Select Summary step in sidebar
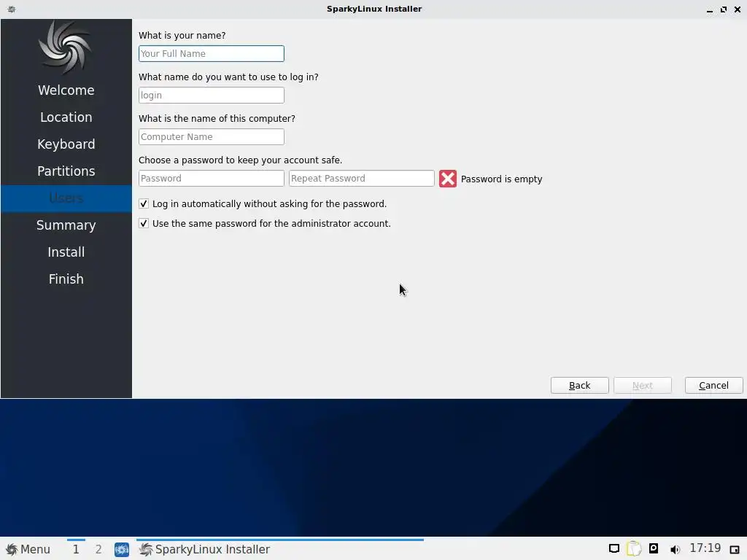This screenshot has height=560, width=747. pyautogui.click(x=66, y=225)
